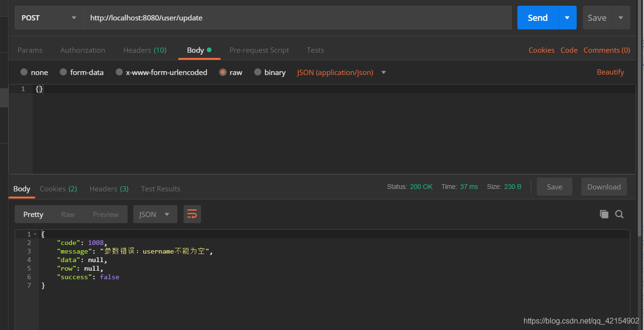Switch to the Headers (10) request tab
The height and width of the screenshot is (330, 644).
coord(145,50)
